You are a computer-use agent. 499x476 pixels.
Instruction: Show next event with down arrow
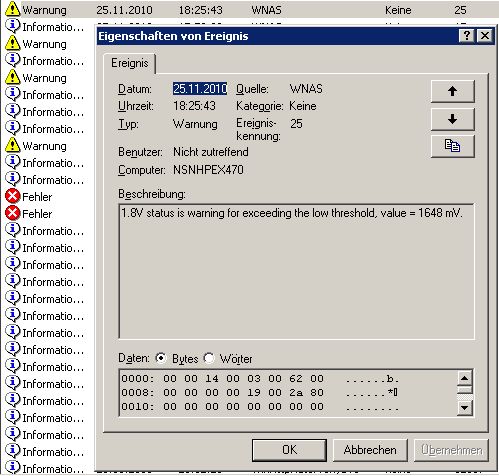452,119
